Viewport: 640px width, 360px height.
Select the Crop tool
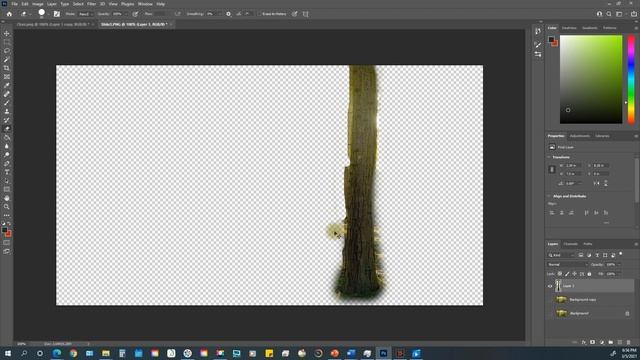pyautogui.click(x=7, y=68)
